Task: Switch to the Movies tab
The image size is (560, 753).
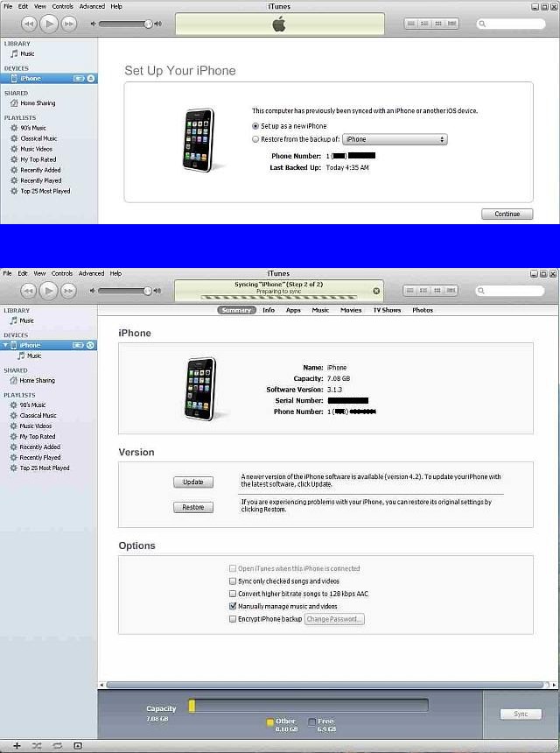Action: coord(351,310)
